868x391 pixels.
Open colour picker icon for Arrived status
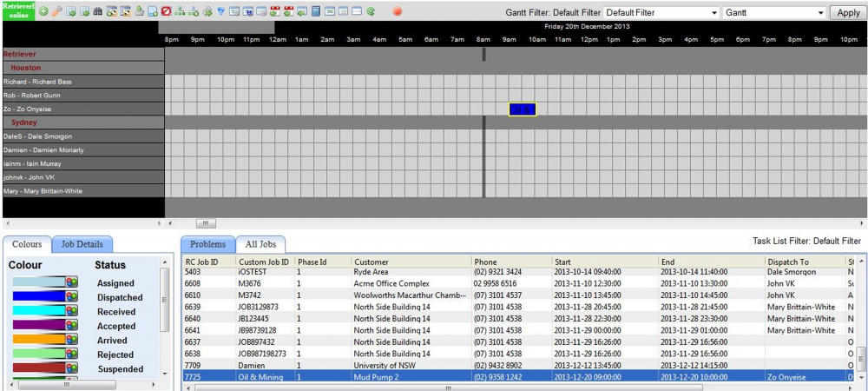tap(72, 340)
